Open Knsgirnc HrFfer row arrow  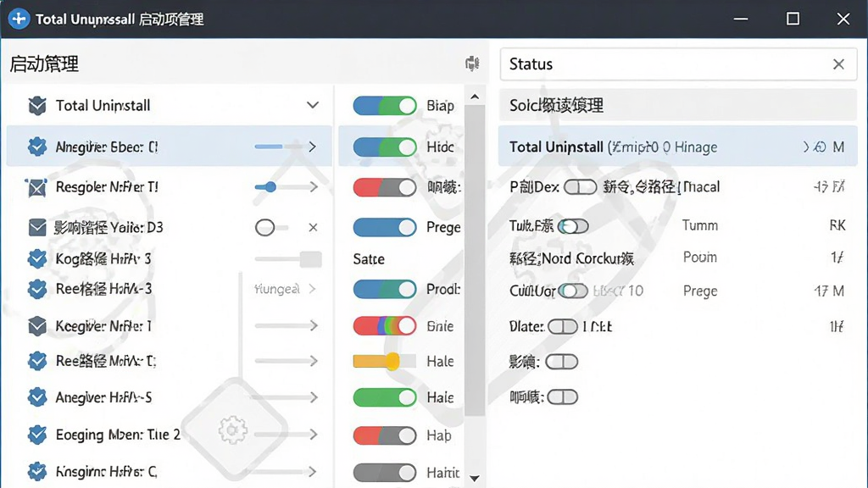tap(313, 471)
